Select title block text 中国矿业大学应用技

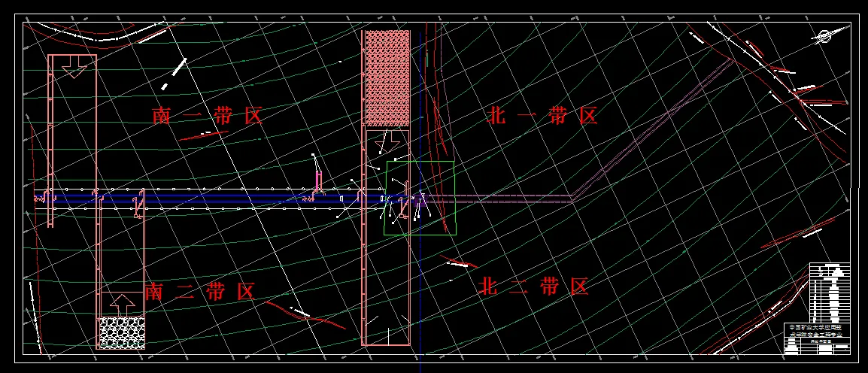click(817, 327)
